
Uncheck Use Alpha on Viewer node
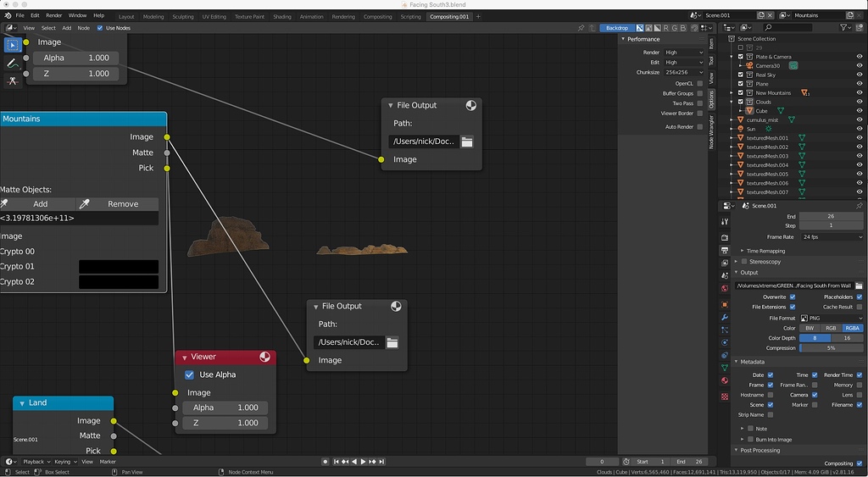[189, 374]
